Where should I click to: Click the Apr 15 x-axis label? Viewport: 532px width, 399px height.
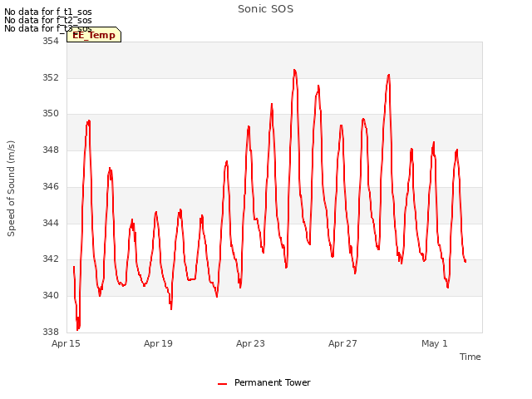click(x=66, y=343)
